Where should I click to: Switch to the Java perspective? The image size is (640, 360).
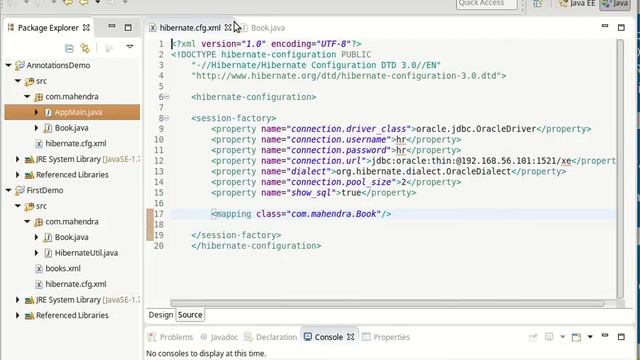tap(615, 4)
